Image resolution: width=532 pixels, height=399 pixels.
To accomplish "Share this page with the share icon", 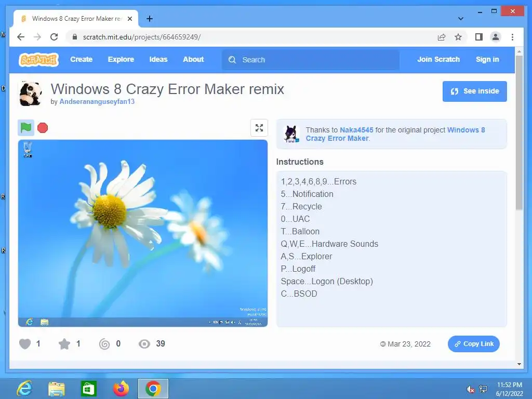I will (442, 37).
